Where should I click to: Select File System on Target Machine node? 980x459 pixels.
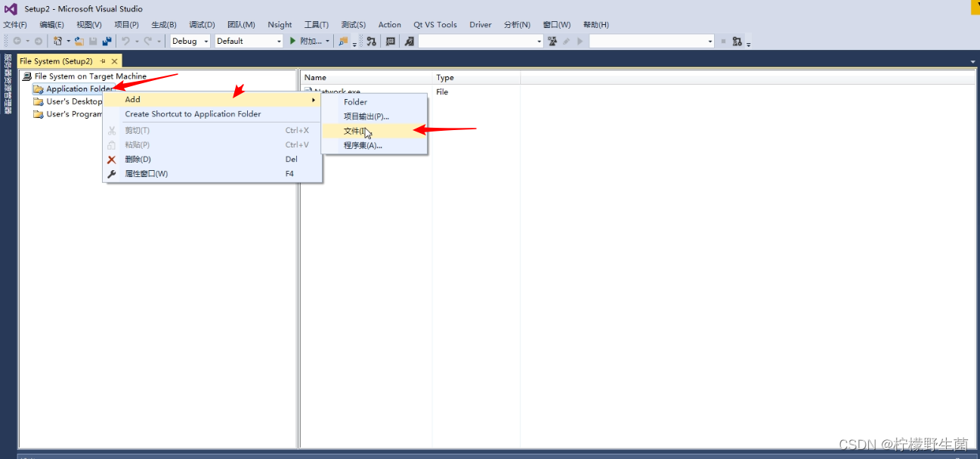pos(91,76)
